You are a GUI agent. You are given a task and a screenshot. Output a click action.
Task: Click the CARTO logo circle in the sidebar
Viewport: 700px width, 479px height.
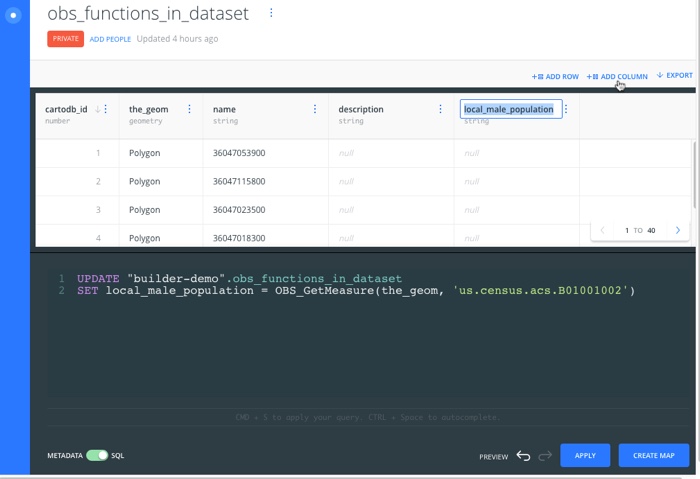click(13, 15)
